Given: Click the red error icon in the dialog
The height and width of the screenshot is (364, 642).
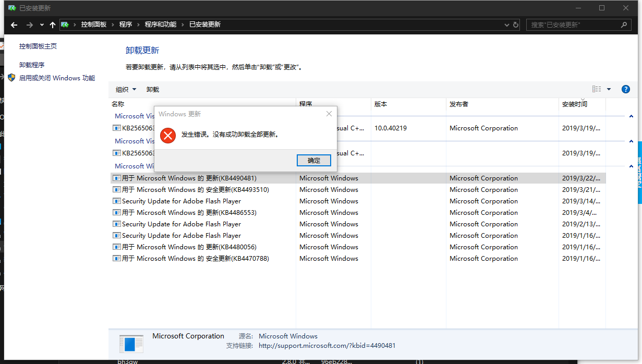Looking at the screenshot, I should click(x=168, y=136).
